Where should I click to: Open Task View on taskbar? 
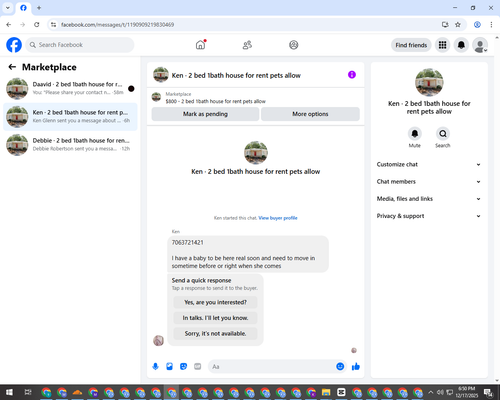coord(28,392)
